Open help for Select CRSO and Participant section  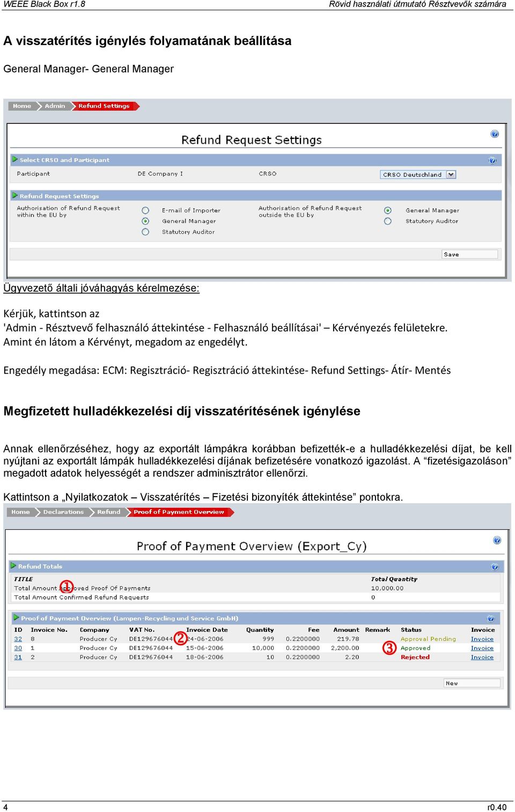coord(492,160)
